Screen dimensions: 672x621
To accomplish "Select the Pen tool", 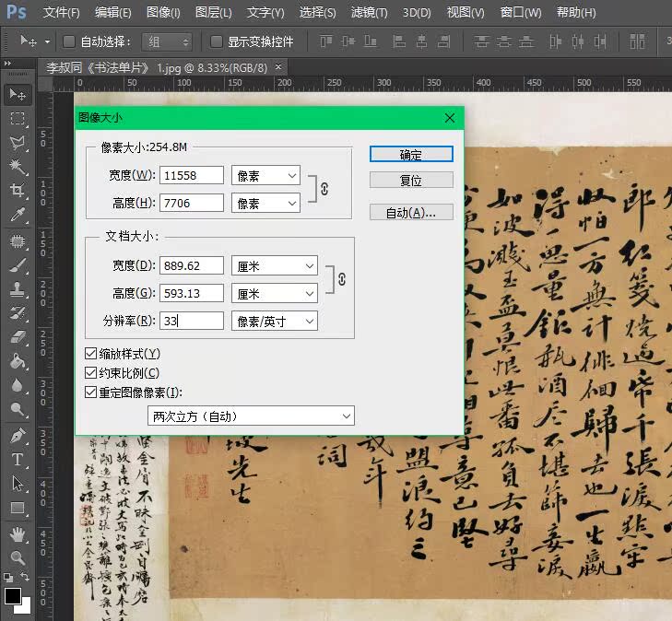I will coord(18,437).
